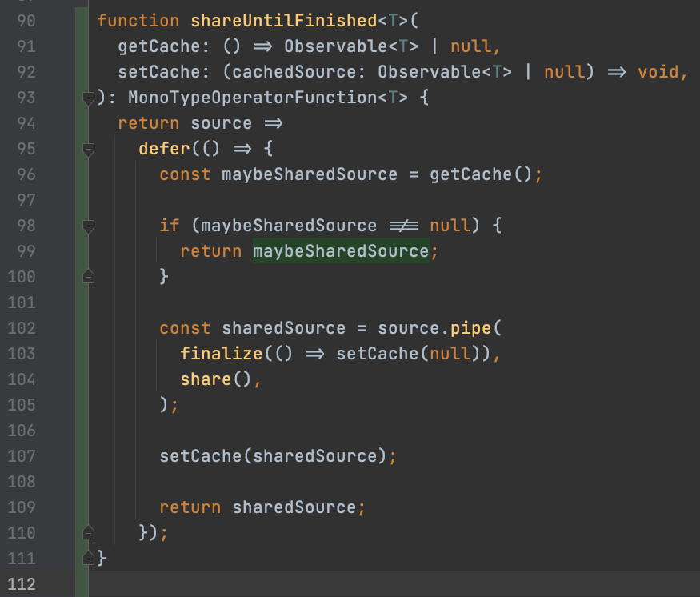Click sharedSource declaration on line 102
The width and height of the screenshot is (700, 597).
[x=283, y=328]
